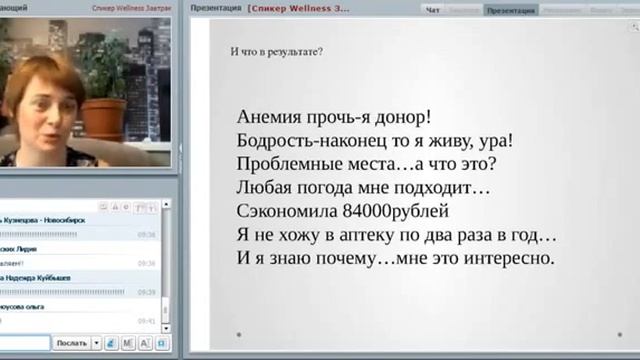Switch to the Чат tab

click(x=433, y=10)
